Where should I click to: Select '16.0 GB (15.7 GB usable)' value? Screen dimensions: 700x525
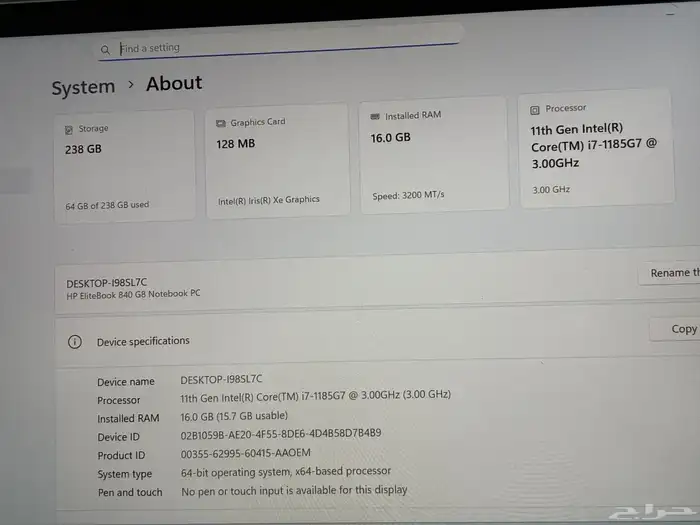[x=234, y=416]
